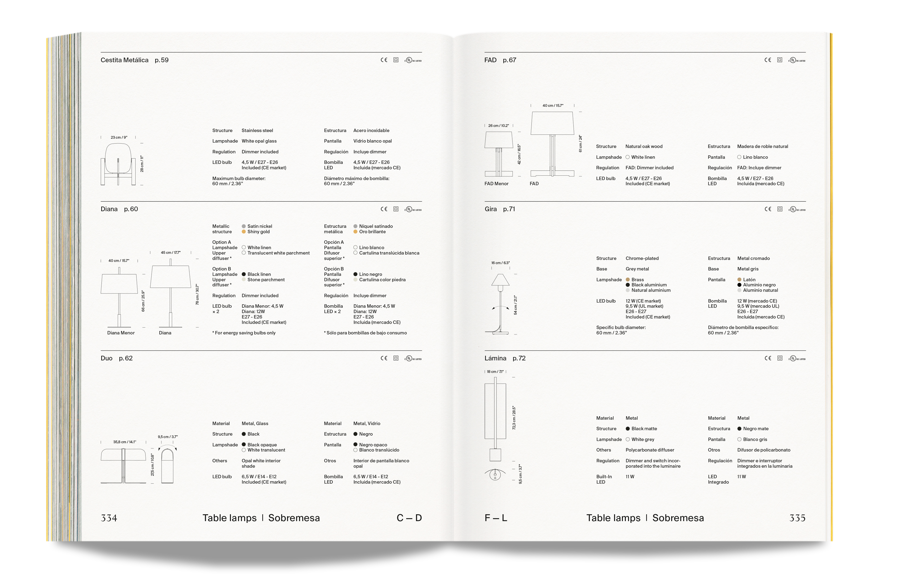Click the CE mark in Lámina header
This screenshot has width=907, height=588.
tap(768, 358)
